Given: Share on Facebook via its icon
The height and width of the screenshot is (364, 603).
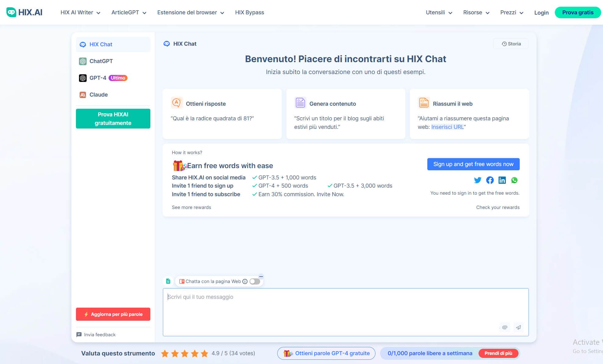Looking at the screenshot, I should (490, 180).
